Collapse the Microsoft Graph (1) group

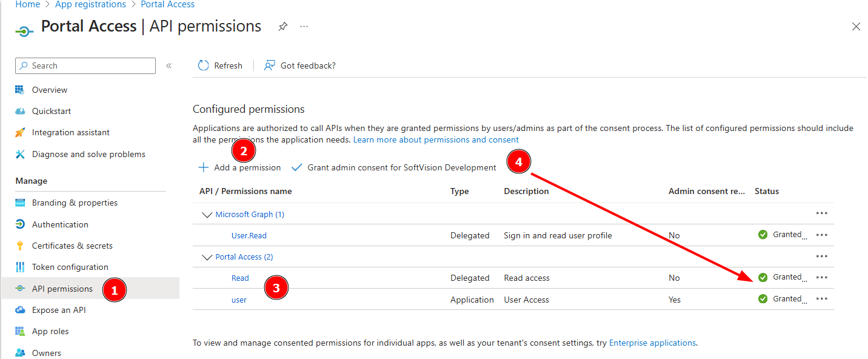click(207, 215)
